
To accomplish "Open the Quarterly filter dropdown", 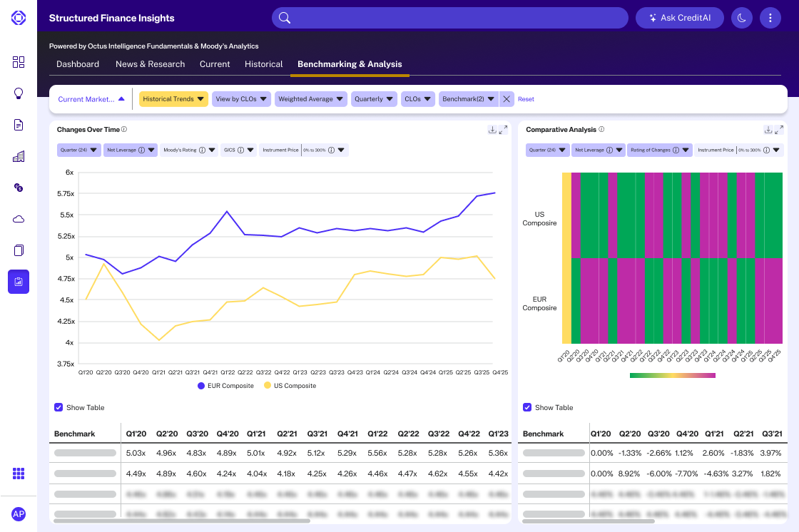I will point(374,98).
